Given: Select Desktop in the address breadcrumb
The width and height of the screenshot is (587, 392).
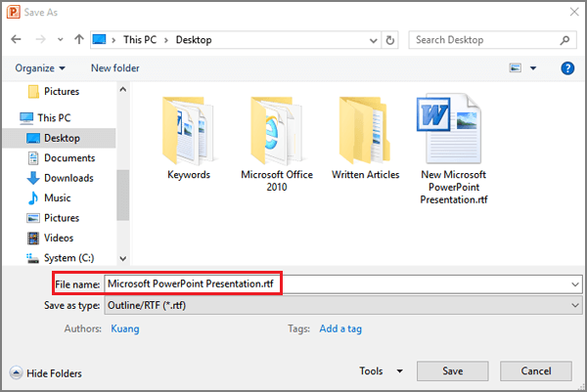Looking at the screenshot, I should pos(194,40).
